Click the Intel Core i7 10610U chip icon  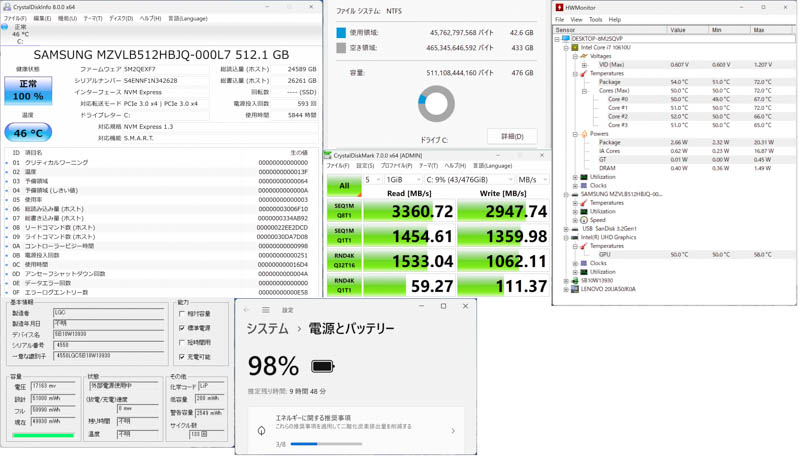click(574, 47)
